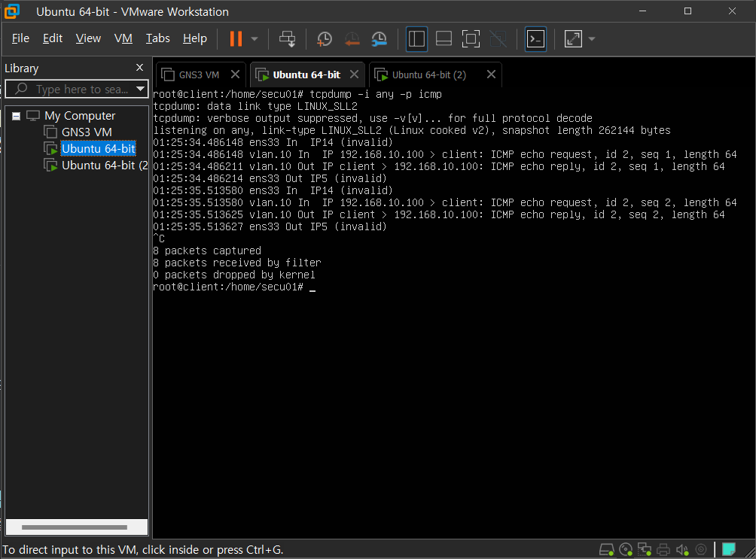The image size is (756, 559).
Task: Select Ubuntu 64-bit (2) in library tree
Action: [x=105, y=166]
